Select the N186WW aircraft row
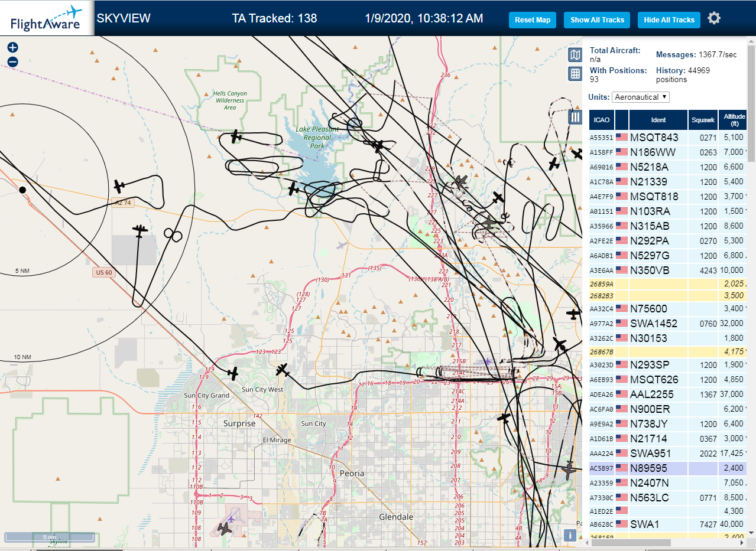This screenshot has width=756, height=551. click(668, 152)
